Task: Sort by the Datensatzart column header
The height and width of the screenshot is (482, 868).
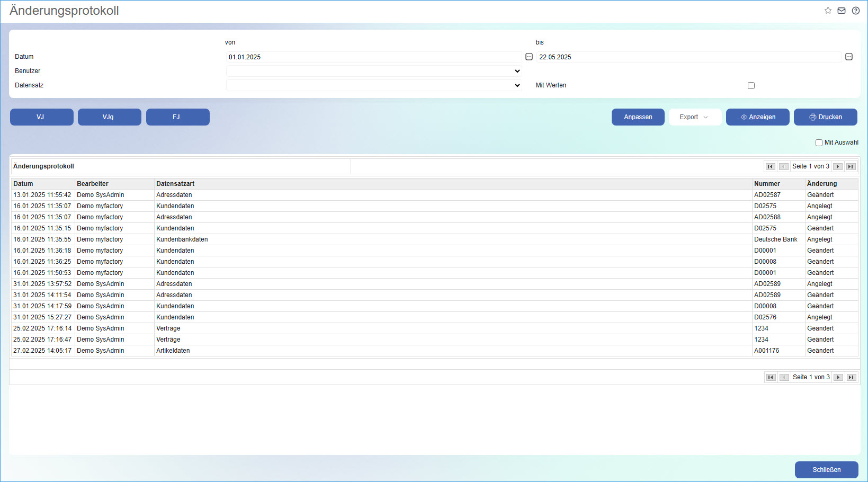Action: point(175,184)
